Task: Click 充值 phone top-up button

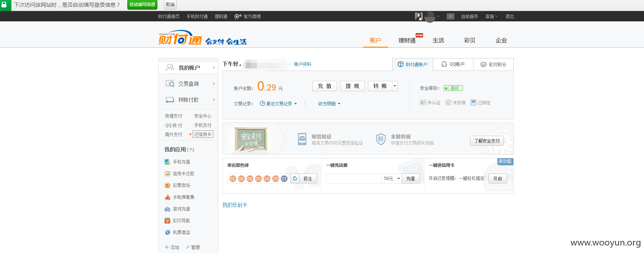Action: [411, 179]
